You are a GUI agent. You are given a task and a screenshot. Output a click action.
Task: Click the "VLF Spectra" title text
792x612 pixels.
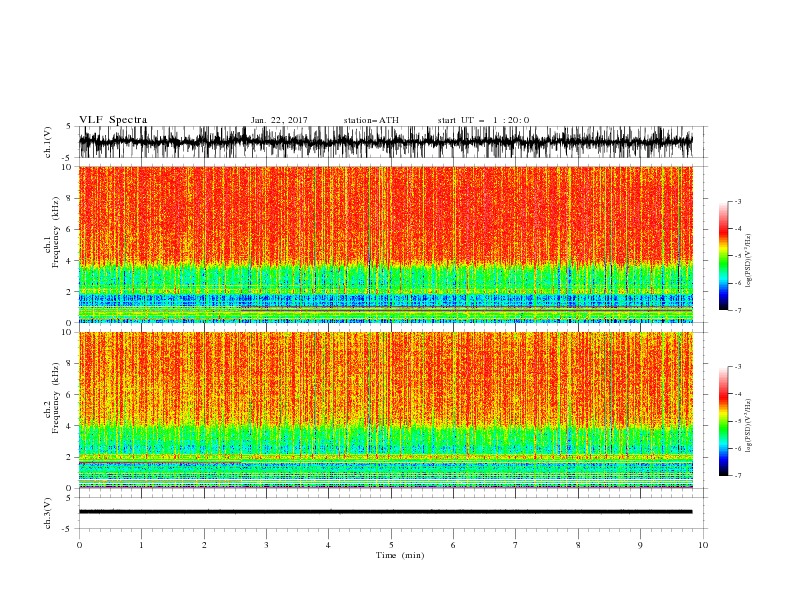(113, 120)
